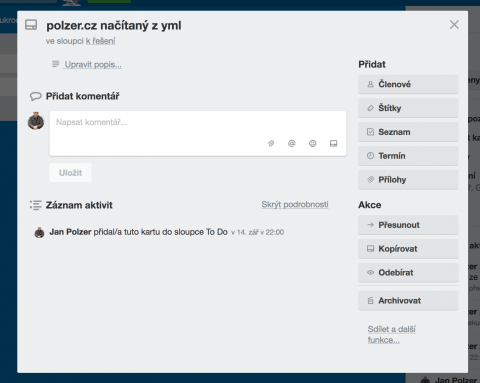
Task: Click the Uložit save button
Action: [70, 173]
